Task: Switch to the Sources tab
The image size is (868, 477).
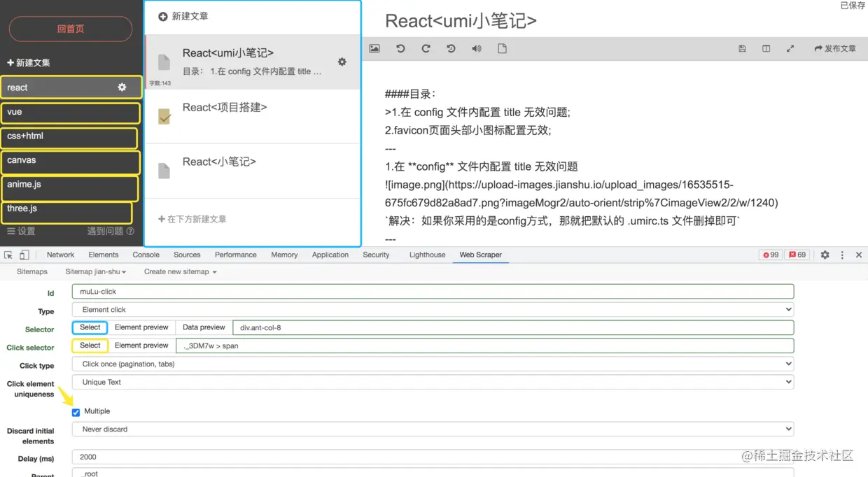Action: click(x=187, y=255)
